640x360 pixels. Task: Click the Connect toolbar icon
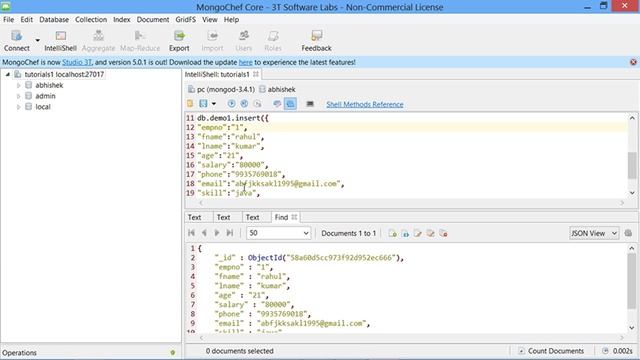tap(16, 41)
